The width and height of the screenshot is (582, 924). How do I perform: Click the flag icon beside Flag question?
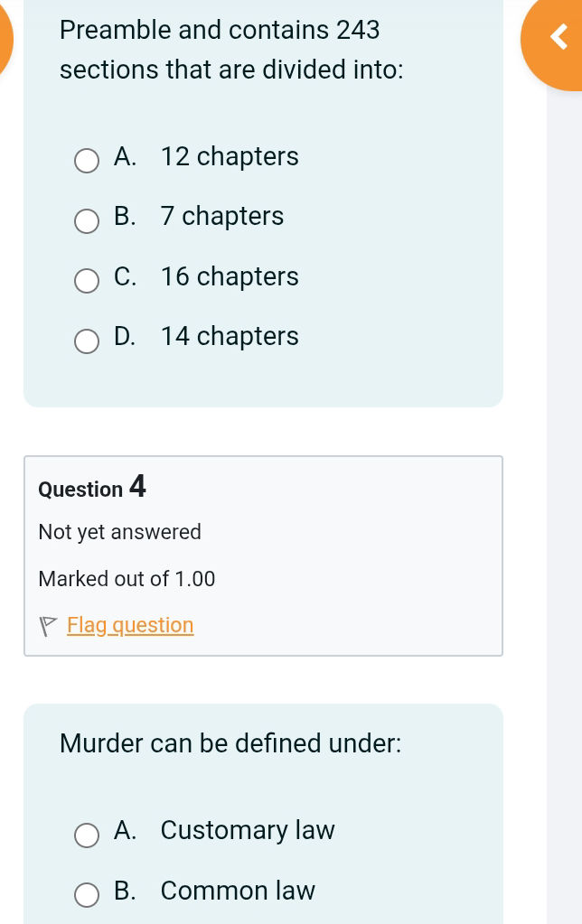pyautogui.click(x=47, y=624)
